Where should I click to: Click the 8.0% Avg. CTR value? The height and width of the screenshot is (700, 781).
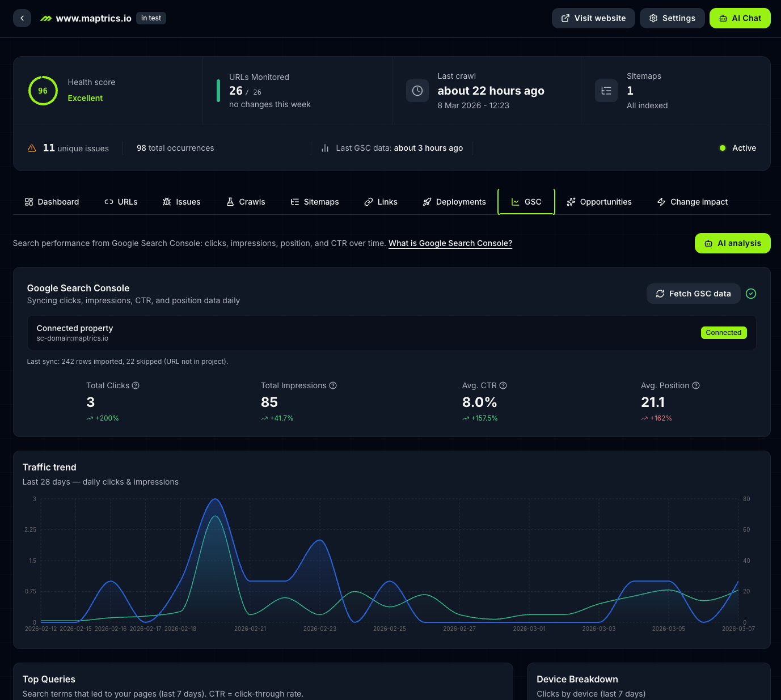coord(480,402)
